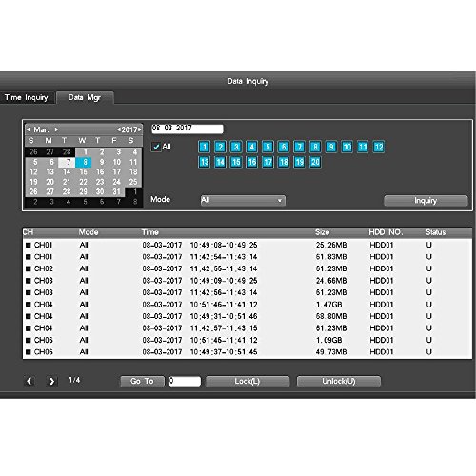Screen dimensions: 476x476
Task: Click the previous year arrow before 2017
Action: pos(118,129)
